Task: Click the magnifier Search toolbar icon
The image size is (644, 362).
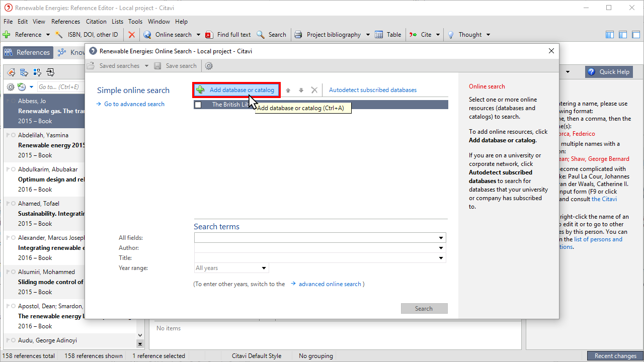Action: 261,35
